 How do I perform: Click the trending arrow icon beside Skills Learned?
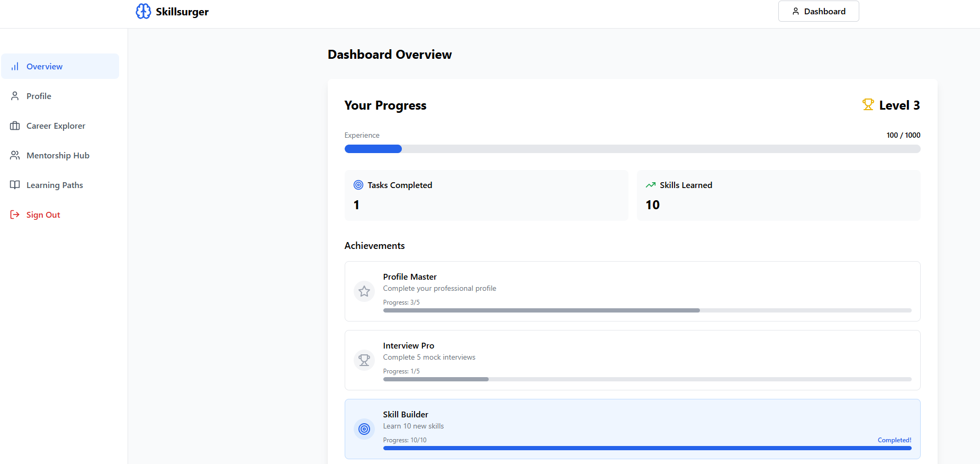click(651, 185)
